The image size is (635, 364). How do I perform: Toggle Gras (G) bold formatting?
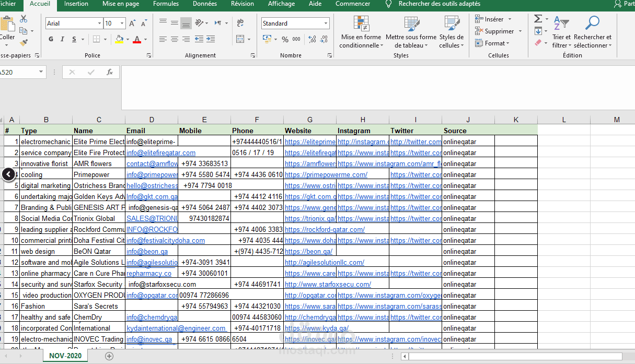pyautogui.click(x=51, y=39)
